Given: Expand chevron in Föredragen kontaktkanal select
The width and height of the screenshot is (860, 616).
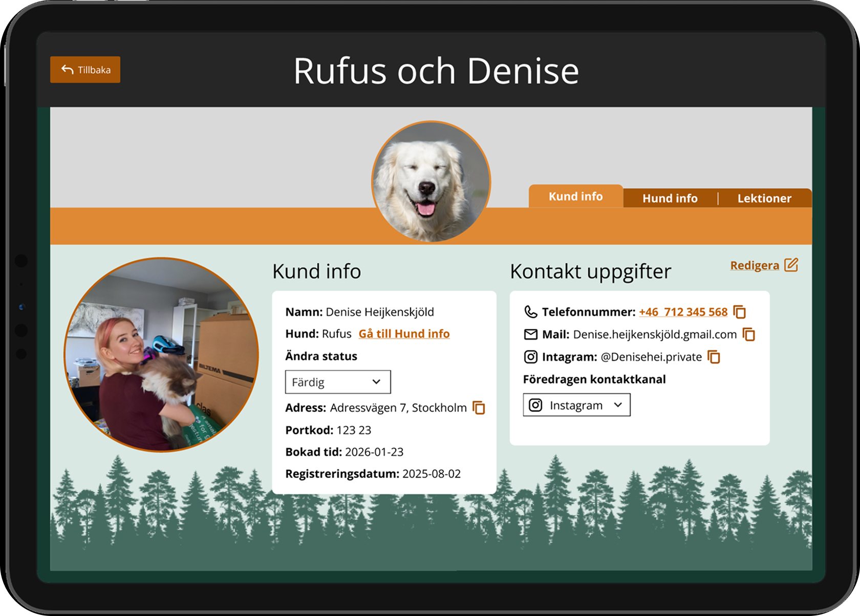Looking at the screenshot, I should [618, 405].
